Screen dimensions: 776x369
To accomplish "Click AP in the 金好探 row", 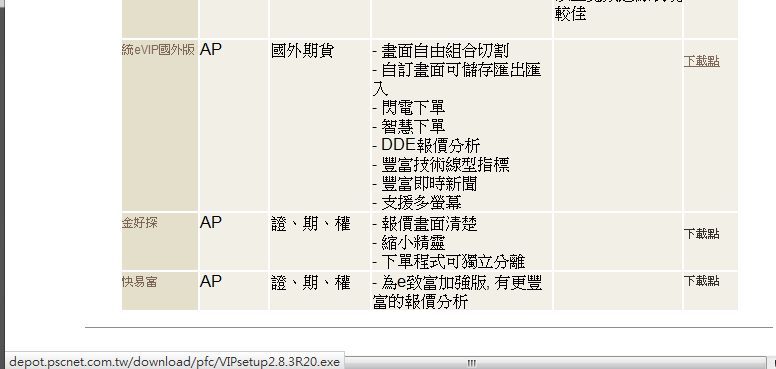I will (211, 223).
